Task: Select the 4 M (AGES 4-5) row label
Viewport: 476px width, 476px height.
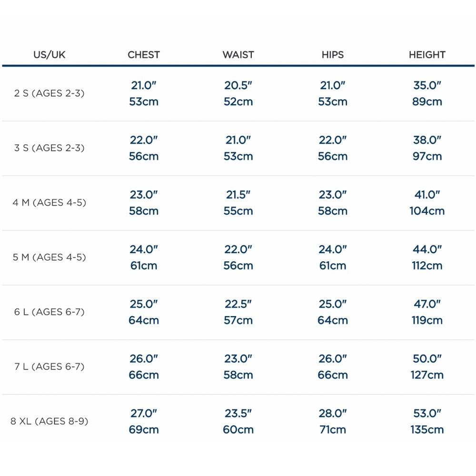Action: point(50,203)
